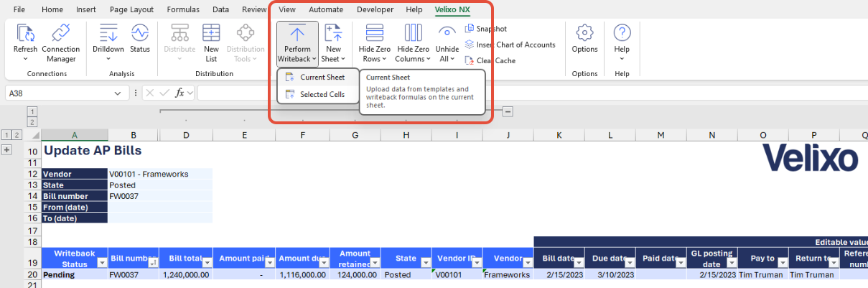Expand row group with plus button
The image size is (868, 288).
(x=7, y=149)
